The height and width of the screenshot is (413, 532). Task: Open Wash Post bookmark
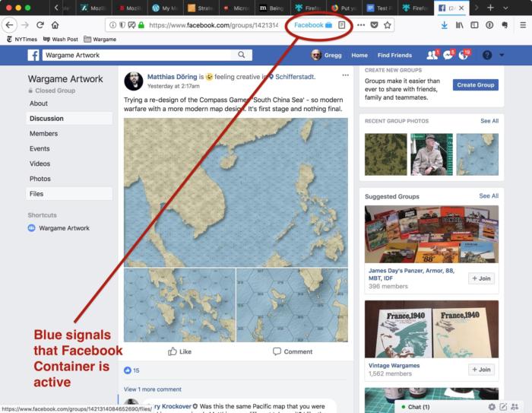coord(60,40)
